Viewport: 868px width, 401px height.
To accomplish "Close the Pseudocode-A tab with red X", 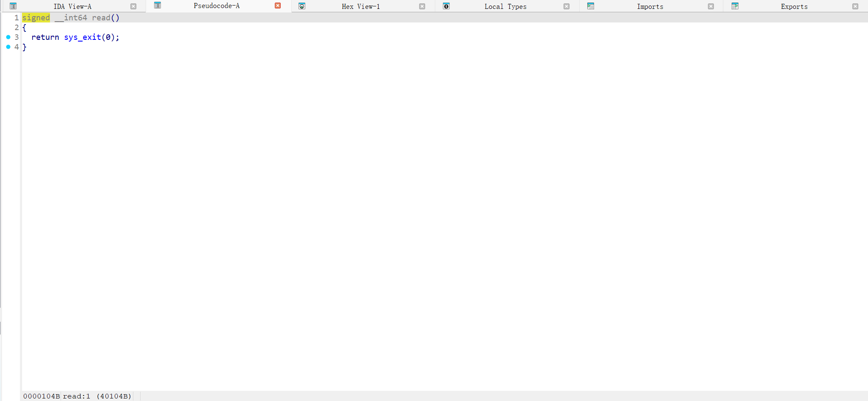I will coord(278,6).
